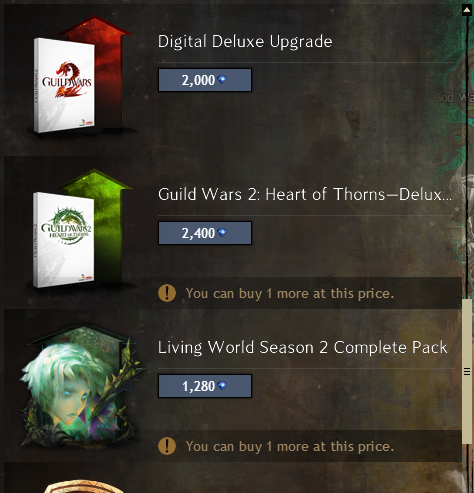Screen dimensions: 474x493
Task: Buy Living World Season 2 pack for 1,280
Action: pyautogui.click(x=205, y=386)
